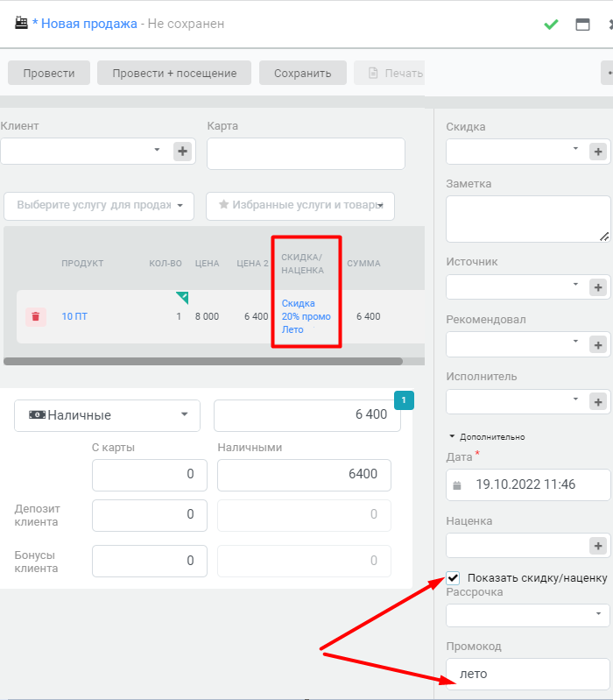
Task: Add a new client with the plus button
Action: [182, 152]
